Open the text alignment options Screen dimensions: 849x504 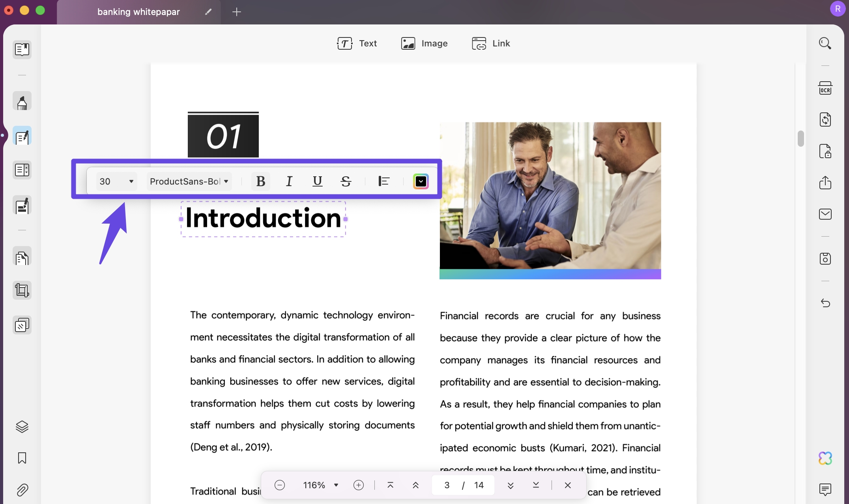coord(384,181)
